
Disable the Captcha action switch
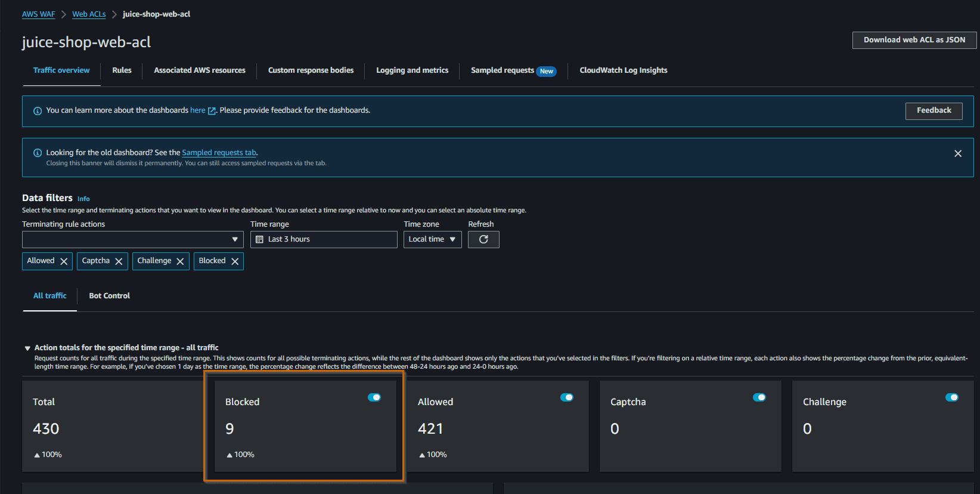(759, 397)
